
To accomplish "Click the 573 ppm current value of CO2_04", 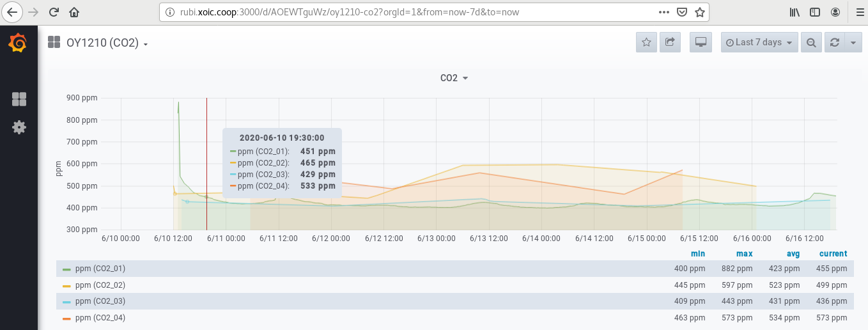I will click(832, 318).
